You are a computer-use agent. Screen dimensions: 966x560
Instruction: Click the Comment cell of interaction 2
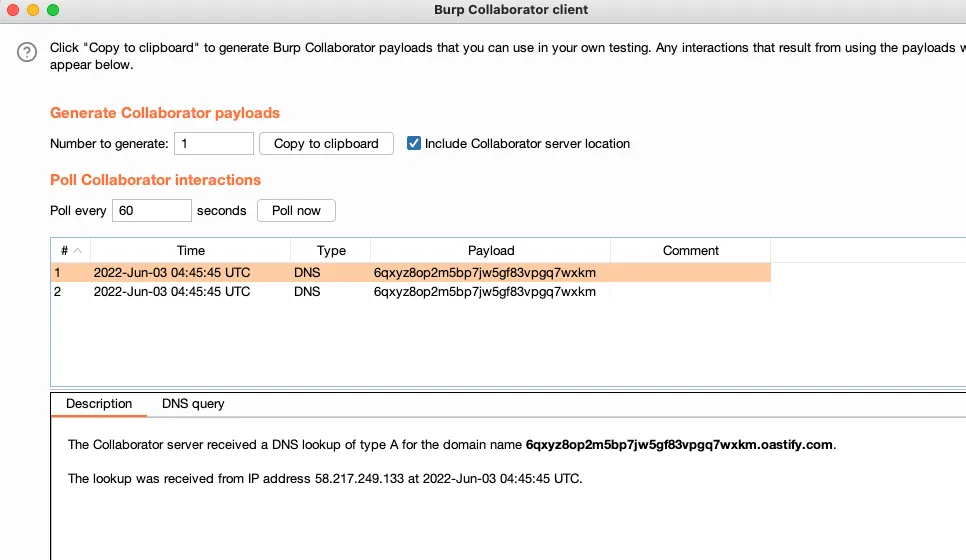click(x=690, y=292)
